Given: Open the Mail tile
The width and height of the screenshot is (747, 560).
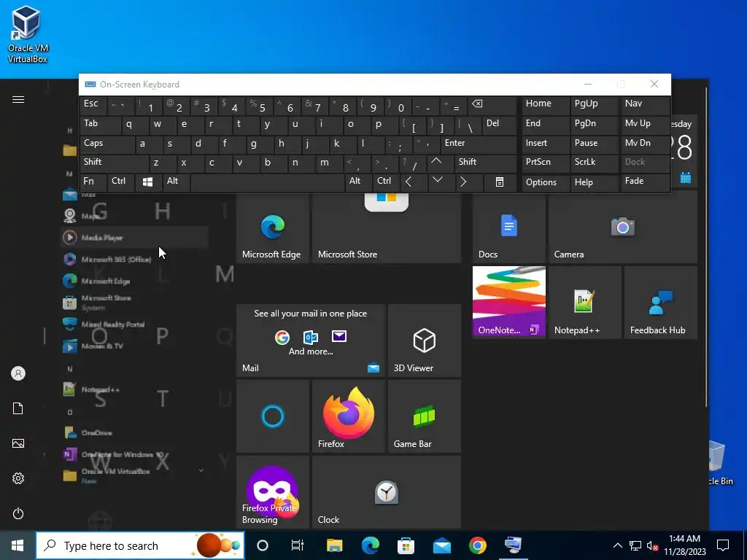Looking at the screenshot, I should coord(311,341).
